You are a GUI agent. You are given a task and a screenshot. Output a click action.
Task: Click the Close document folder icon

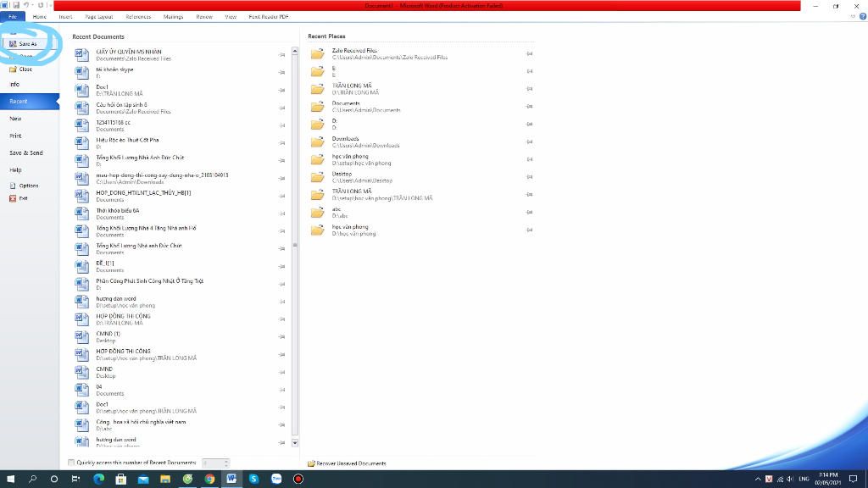[x=13, y=69]
